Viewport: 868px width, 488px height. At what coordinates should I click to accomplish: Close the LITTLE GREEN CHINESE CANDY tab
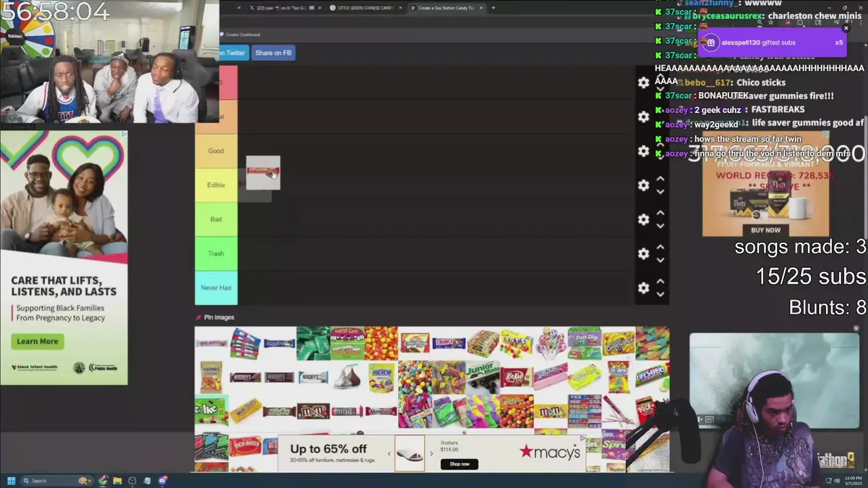point(401,8)
